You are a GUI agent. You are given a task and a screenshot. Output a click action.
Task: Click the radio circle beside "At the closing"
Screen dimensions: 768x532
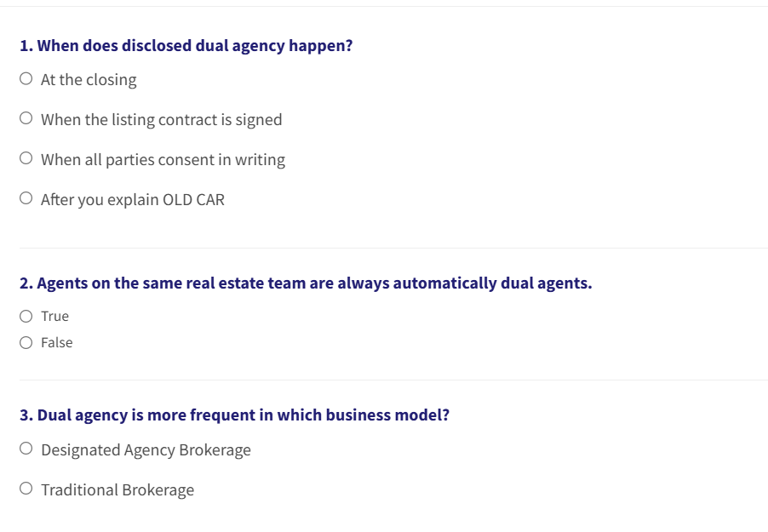pyautogui.click(x=26, y=77)
